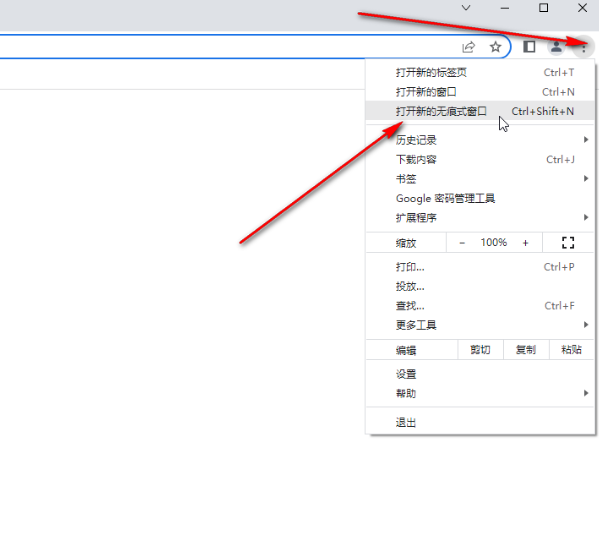This screenshot has height=553, width=599.
Task: Open a new incognito window (打开新的无痕式窗口)
Action: pyautogui.click(x=480, y=111)
